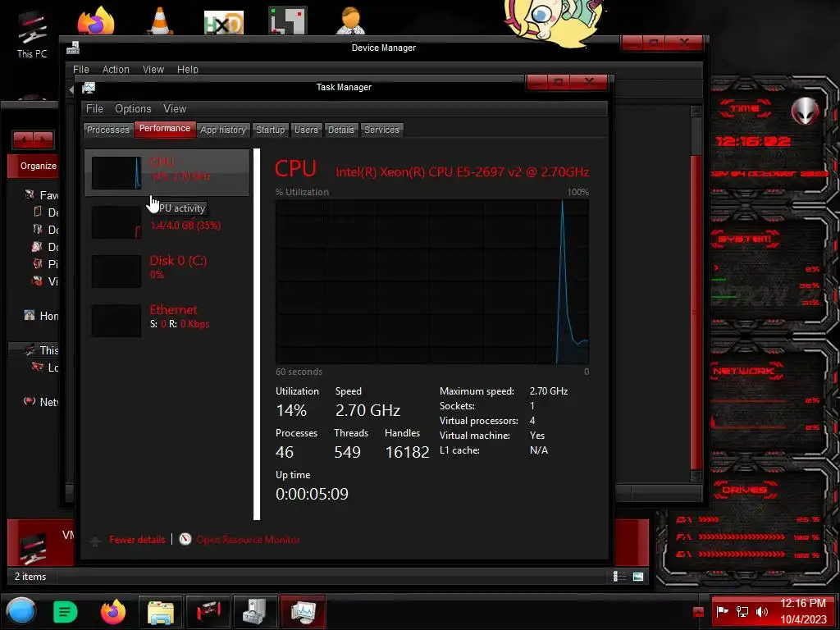
Task: Select CPU performance entry
Action: coord(167,172)
